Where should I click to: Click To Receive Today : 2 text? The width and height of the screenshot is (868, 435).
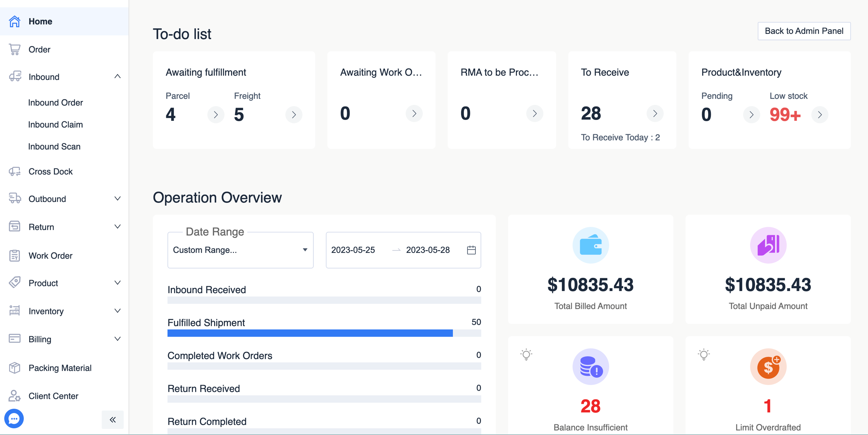point(620,137)
